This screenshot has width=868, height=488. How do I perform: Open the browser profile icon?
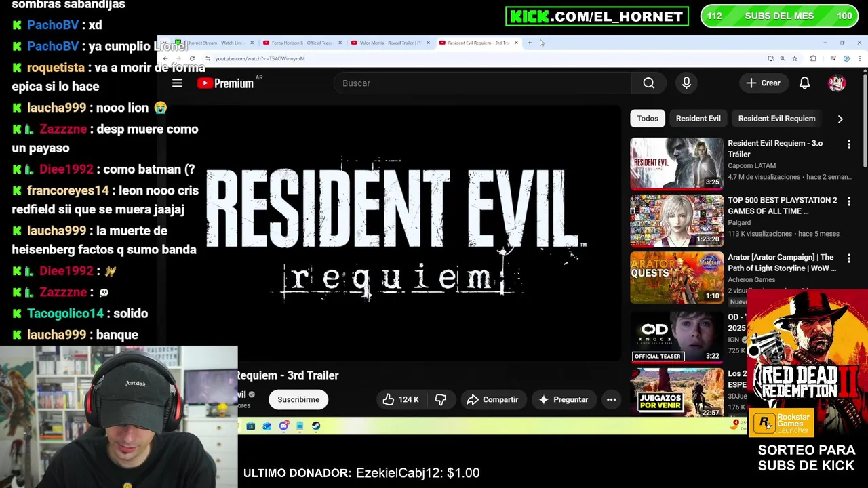846,58
